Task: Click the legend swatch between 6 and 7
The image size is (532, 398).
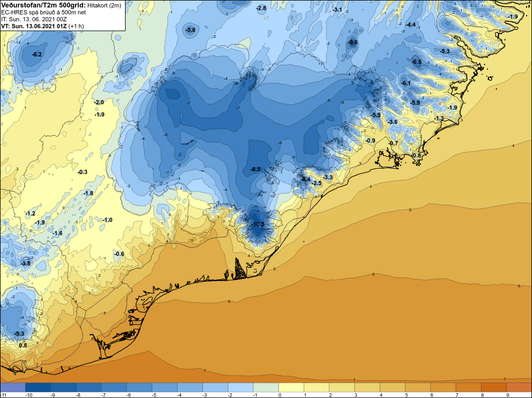Action: tap(443, 387)
